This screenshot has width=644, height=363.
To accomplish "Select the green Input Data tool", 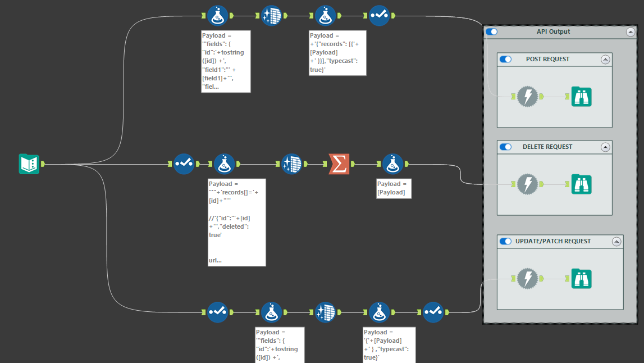I will coord(29,164).
